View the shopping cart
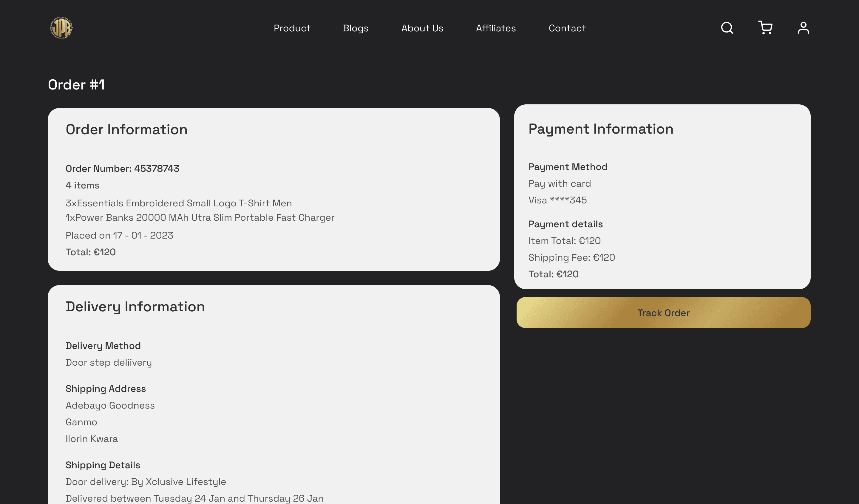Viewport: 859px width, 504px height. point(766,28)
